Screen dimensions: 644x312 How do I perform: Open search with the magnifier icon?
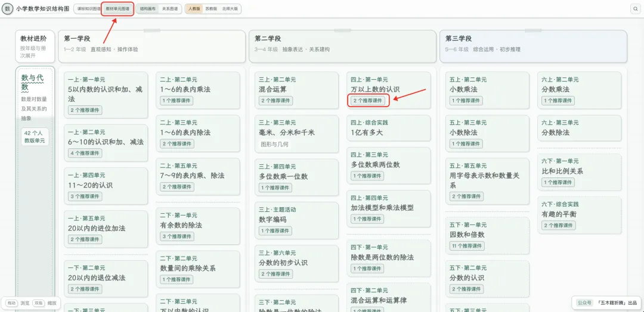(x=636, y=8)
